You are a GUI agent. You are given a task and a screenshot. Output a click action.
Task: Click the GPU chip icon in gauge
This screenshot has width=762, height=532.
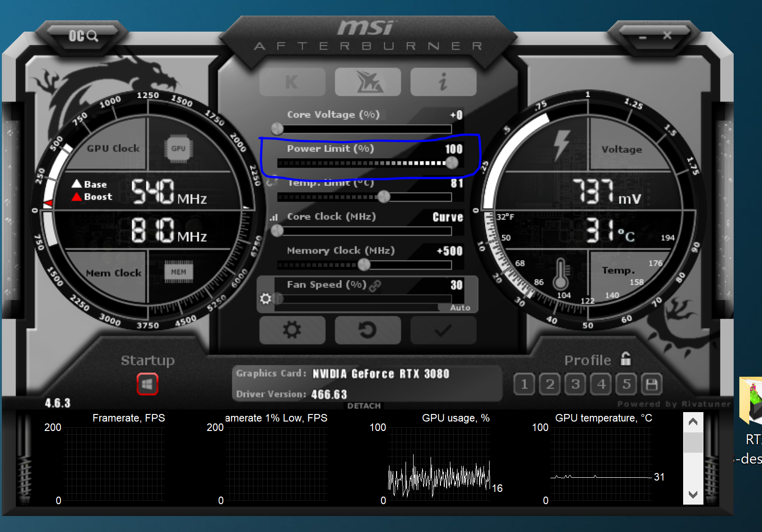pos(178,149)
